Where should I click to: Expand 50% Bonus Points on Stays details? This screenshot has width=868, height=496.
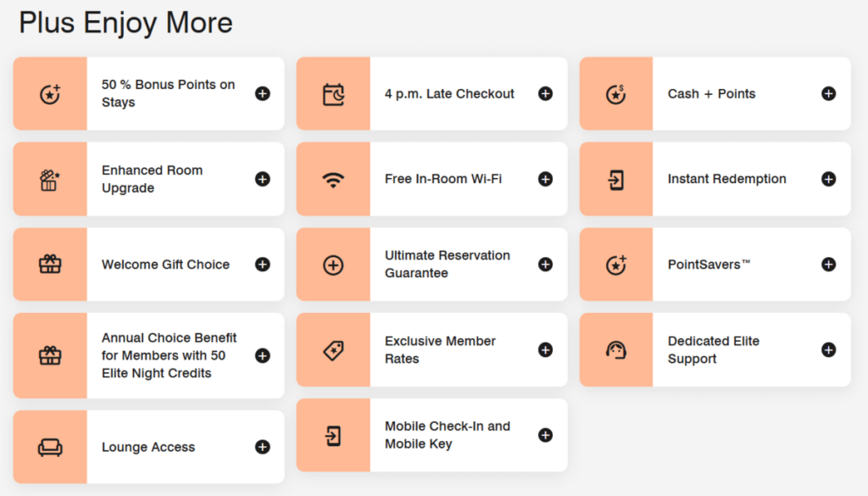point(263,94)
